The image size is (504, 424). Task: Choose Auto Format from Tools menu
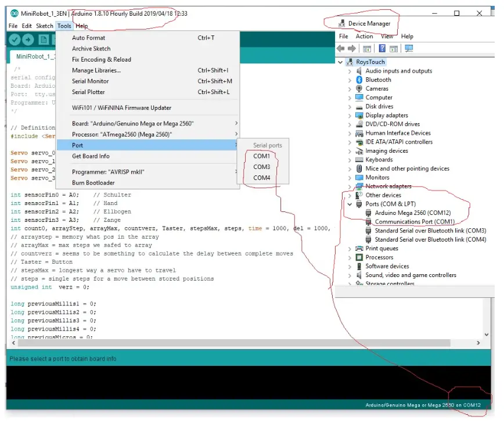pos(148,38)
